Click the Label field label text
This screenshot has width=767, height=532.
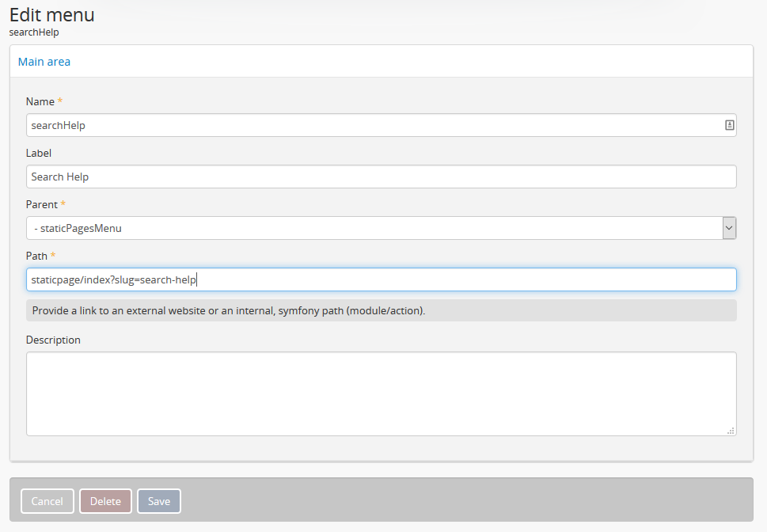(39, 153)
